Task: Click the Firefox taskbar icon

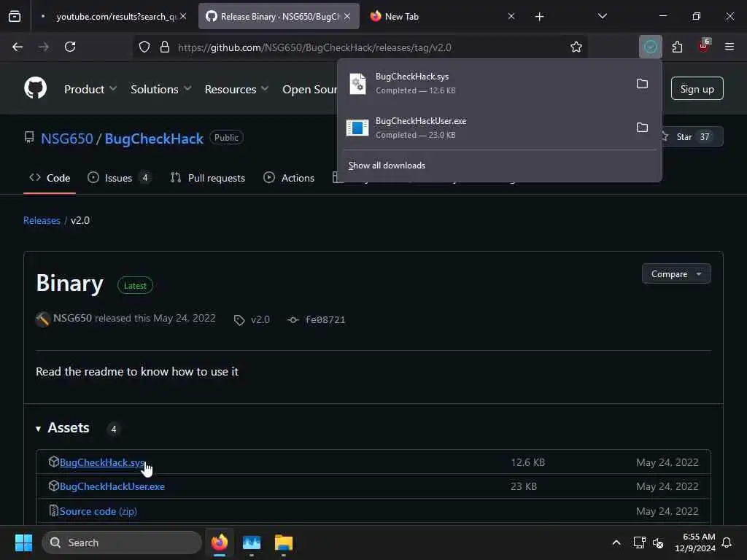Action: (x=220, y=542)
